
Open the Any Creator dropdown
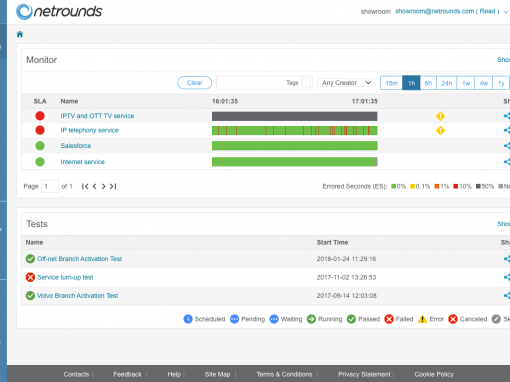[346, 83]
